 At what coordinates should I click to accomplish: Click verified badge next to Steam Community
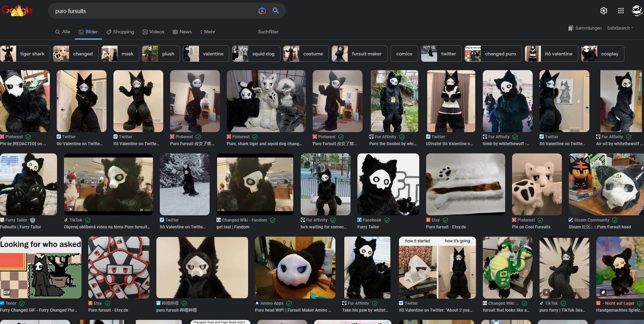tap(615, 220)
